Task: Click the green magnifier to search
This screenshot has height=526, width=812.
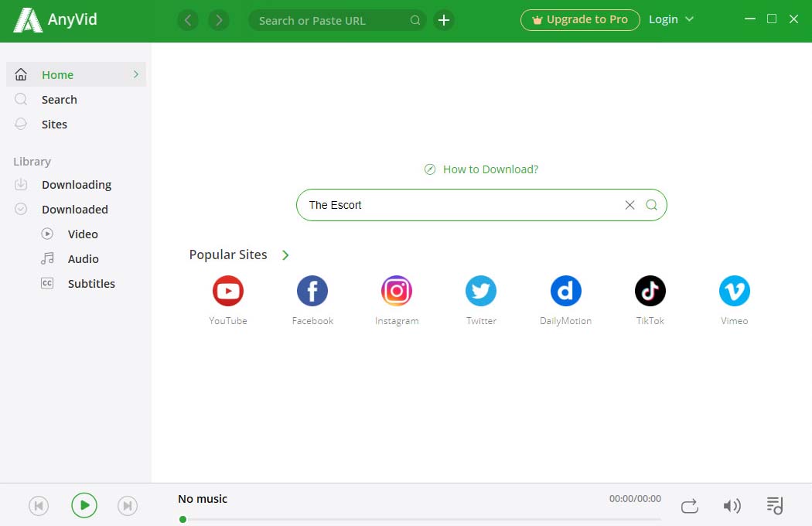Action: (x=651, y=205)
